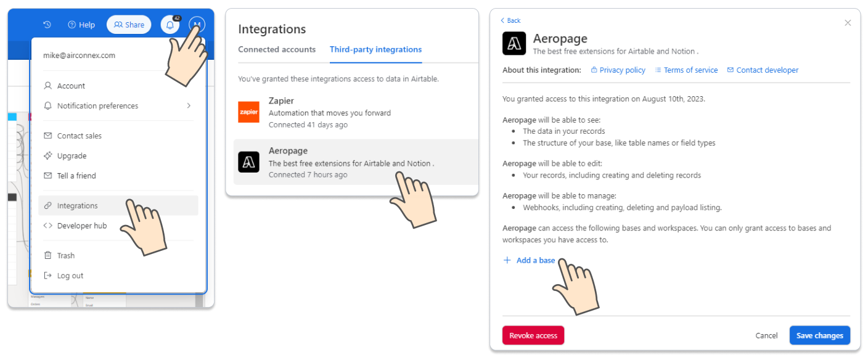Close the Aeropage panel with X
The height and width of the screenshot is (360, 868).
(848, 23)
